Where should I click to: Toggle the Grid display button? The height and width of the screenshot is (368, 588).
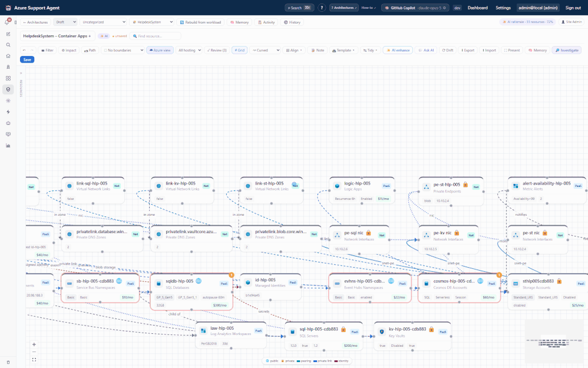(x=240, y=50)
